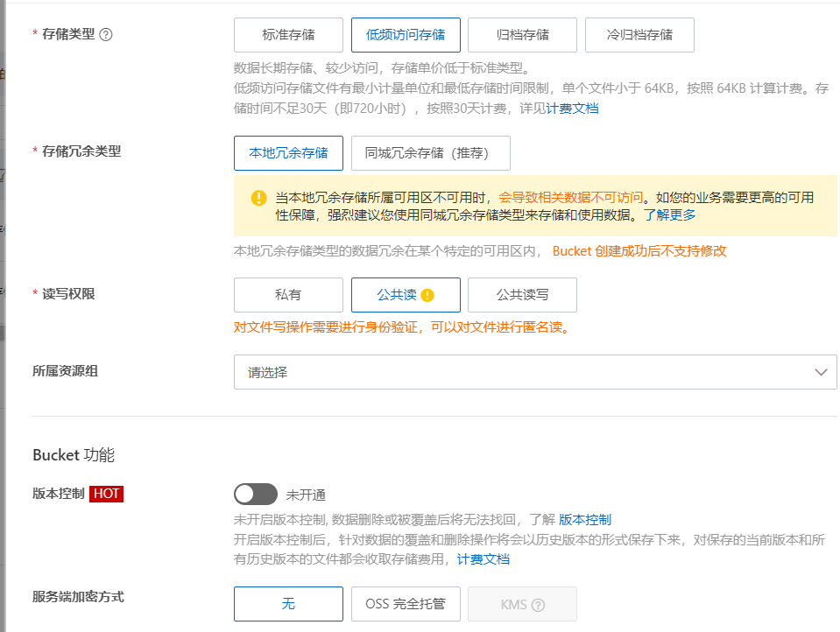Choose 同城冗余存储（推荐） redundancy type
This screenshot has width=840, height=632.
click(x=430, y=153)
